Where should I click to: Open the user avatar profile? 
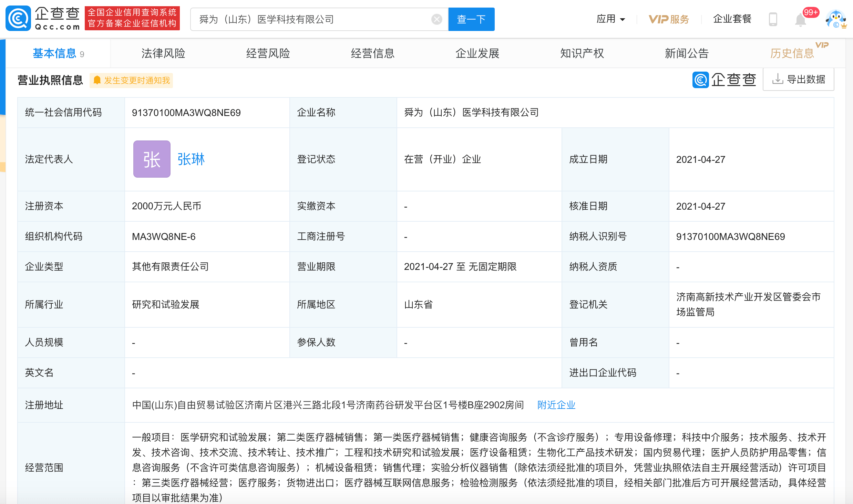[836, 19]
